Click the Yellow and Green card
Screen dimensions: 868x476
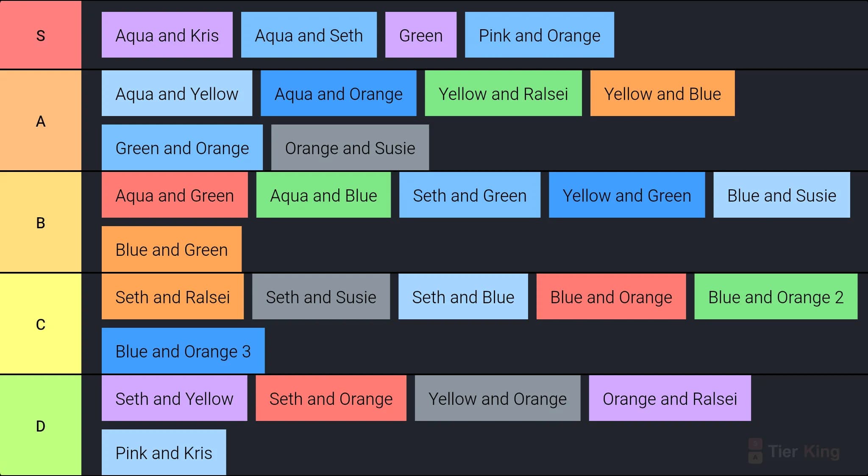click(627, 195)
